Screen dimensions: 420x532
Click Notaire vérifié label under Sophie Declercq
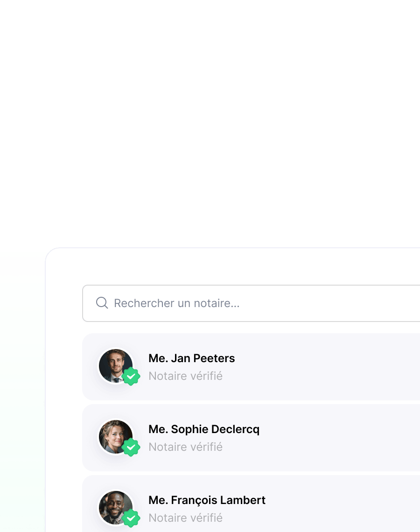[186, 447]
